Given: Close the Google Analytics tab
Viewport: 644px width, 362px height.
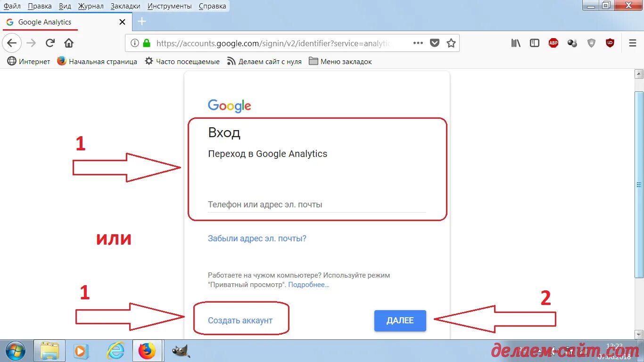Looking at the screenshot, I should (122, 22).
